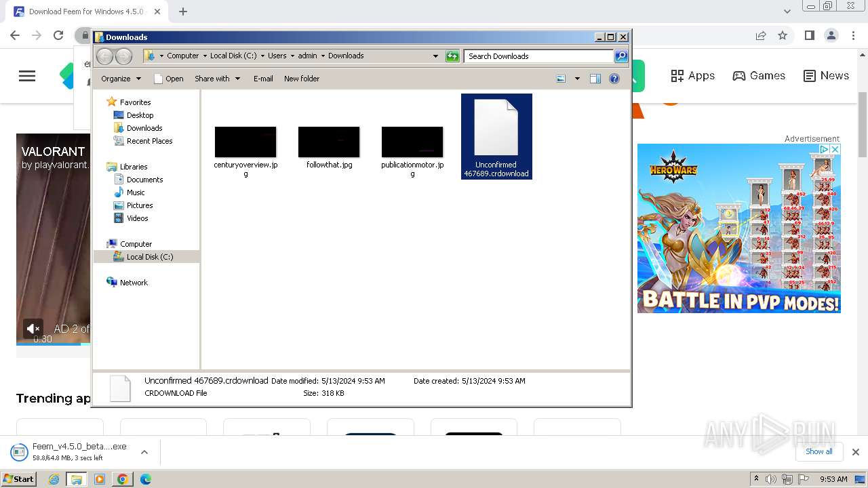Open the Share with dropdown
The width and height of the screenshot is (868, 488).
pyautogui.click(x=218, y=79)
